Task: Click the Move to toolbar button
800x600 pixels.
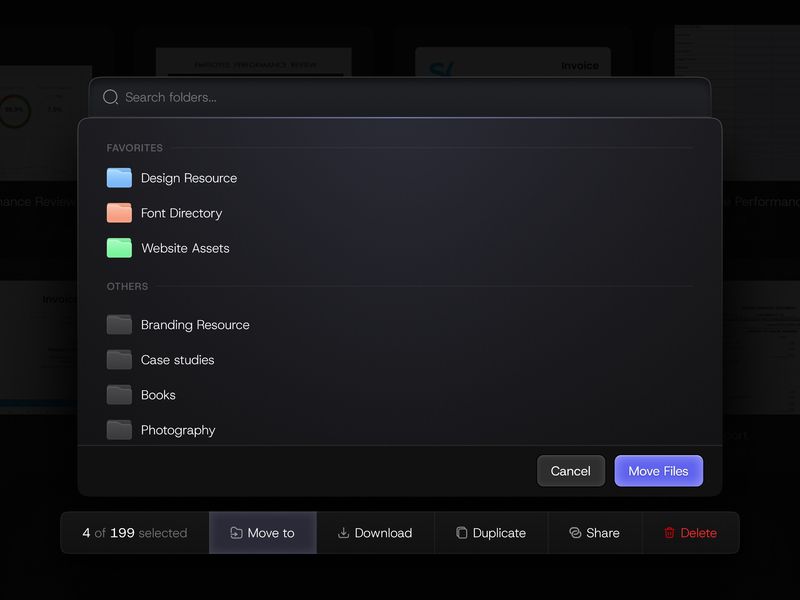Action: pyautogui.click(x=263, y=533)
